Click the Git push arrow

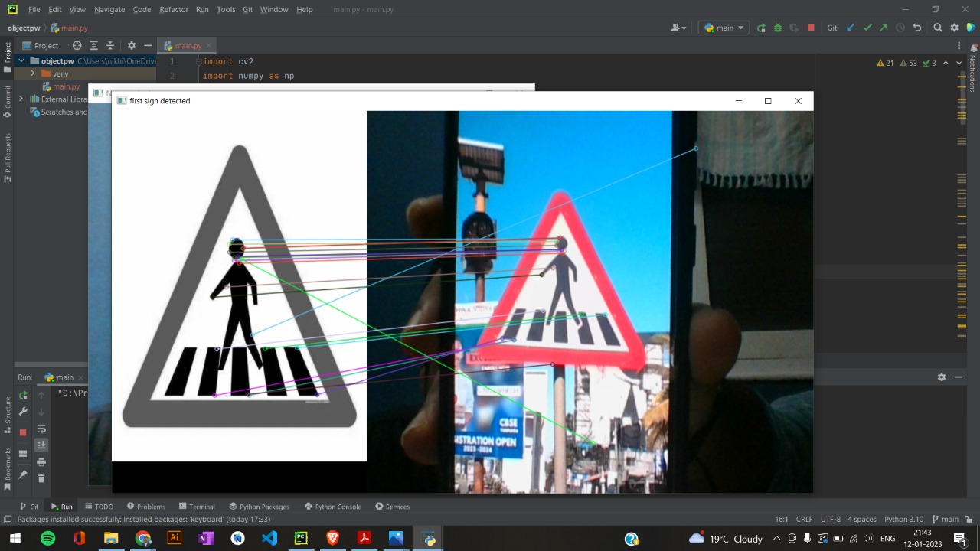883,28
